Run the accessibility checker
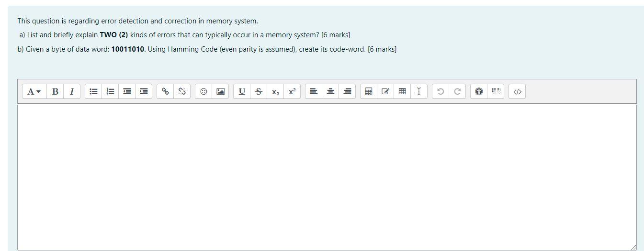 [x=479, y=91]
